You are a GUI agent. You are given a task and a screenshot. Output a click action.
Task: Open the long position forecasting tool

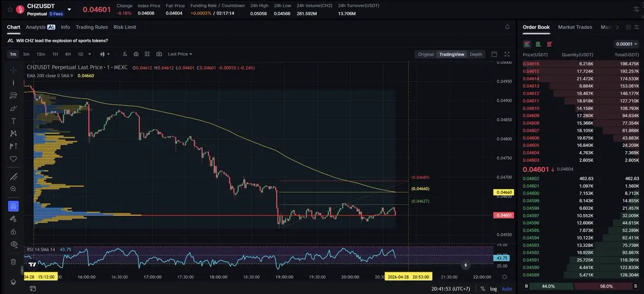tap(13, 146)
